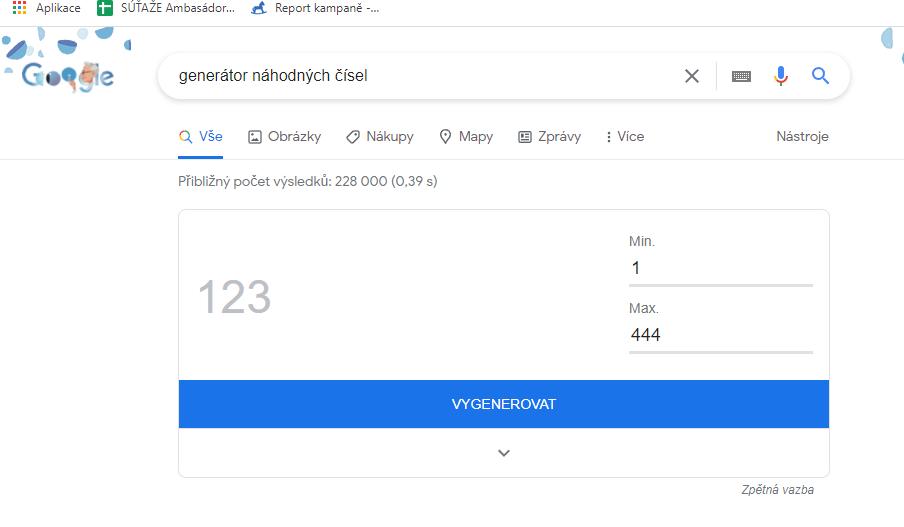The width and height of the screenshot is (904, 527).
Task: Click the Min. value input field
Action: (x=720, y=268)
